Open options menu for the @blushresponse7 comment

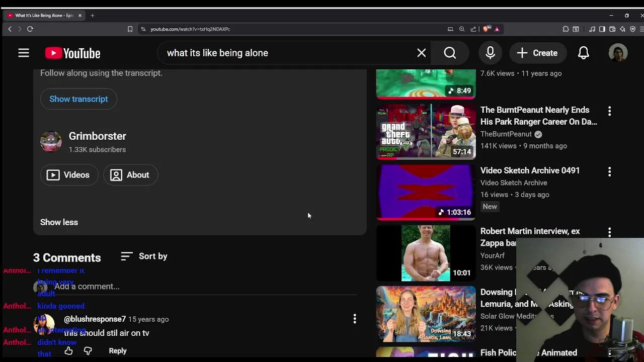coord(355,319)
